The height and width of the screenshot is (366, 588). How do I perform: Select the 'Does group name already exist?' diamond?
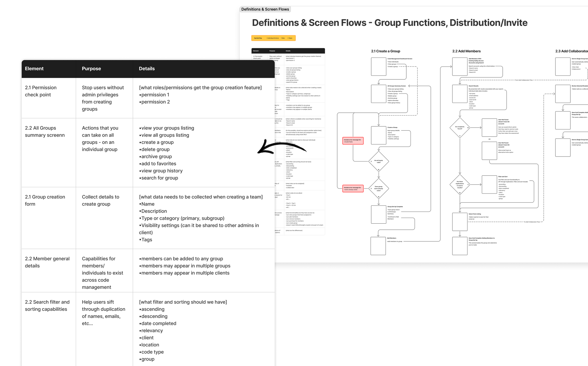click(378, 188)
